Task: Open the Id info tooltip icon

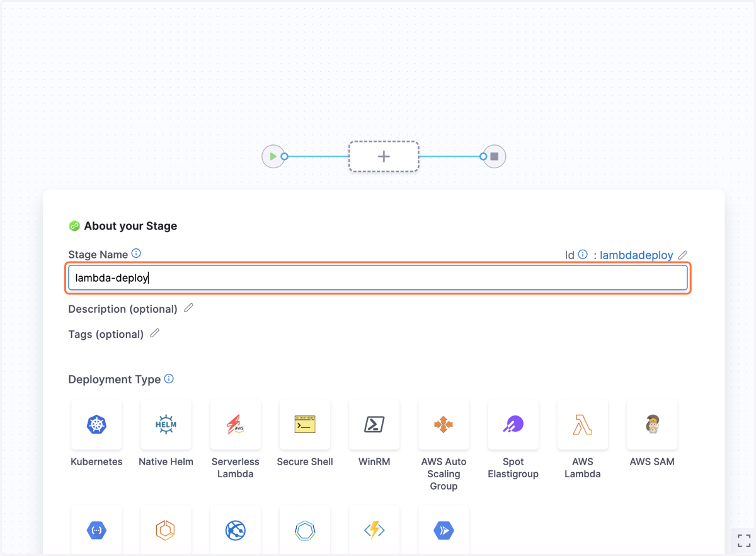Action: coord(583,255)
